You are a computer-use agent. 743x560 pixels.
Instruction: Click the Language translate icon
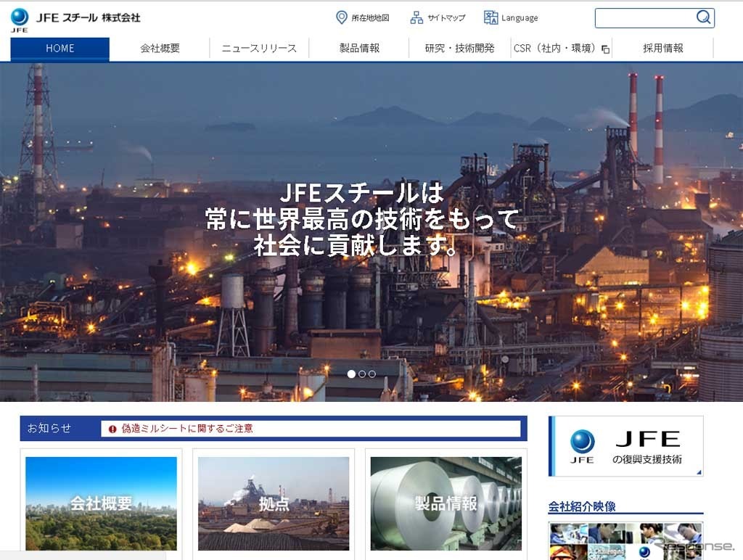click(x=490, y=17)
